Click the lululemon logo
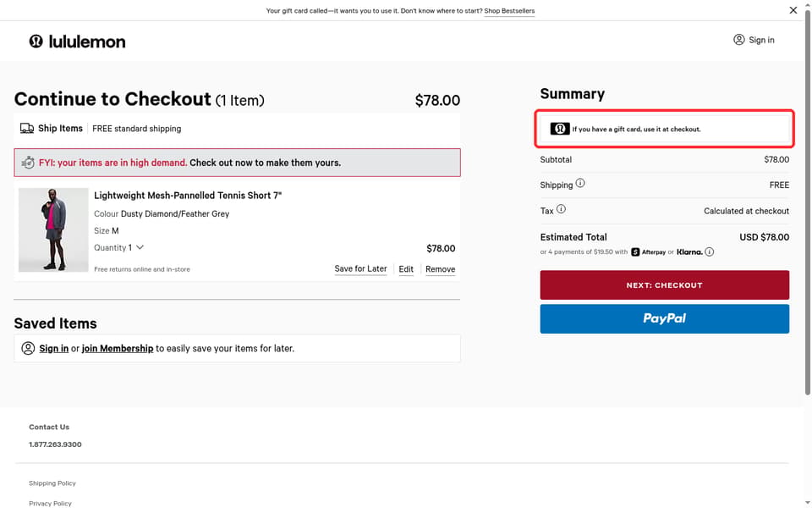This screenshot has width=812, height=508. click(x=77, y=41)
